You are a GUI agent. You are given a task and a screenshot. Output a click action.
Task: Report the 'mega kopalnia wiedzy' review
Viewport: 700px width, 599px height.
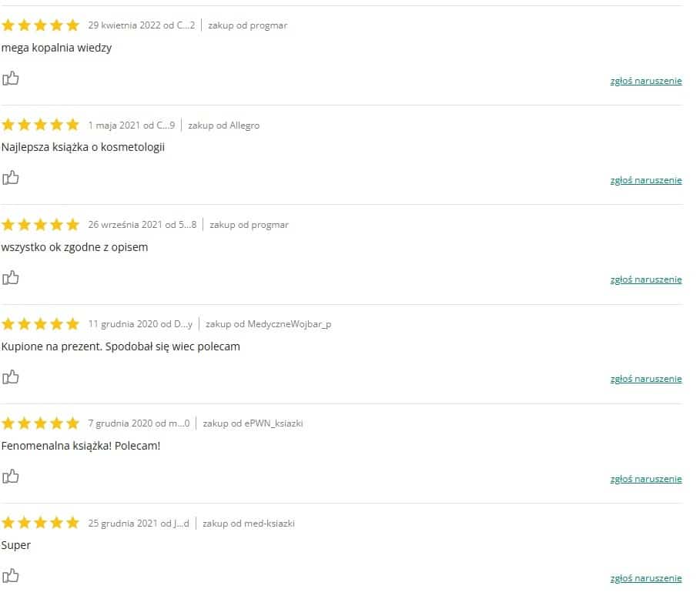[x=645, y=81]
